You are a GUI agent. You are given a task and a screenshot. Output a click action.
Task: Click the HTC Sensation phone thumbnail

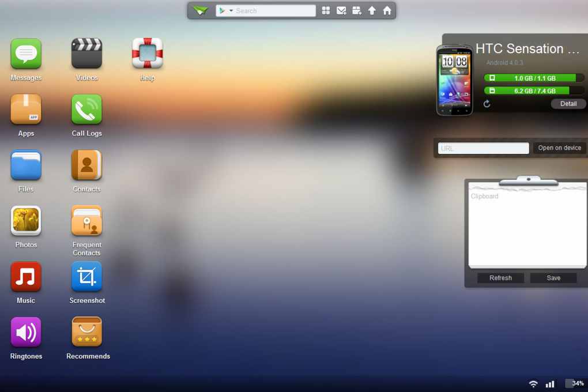tap(454, 80)
